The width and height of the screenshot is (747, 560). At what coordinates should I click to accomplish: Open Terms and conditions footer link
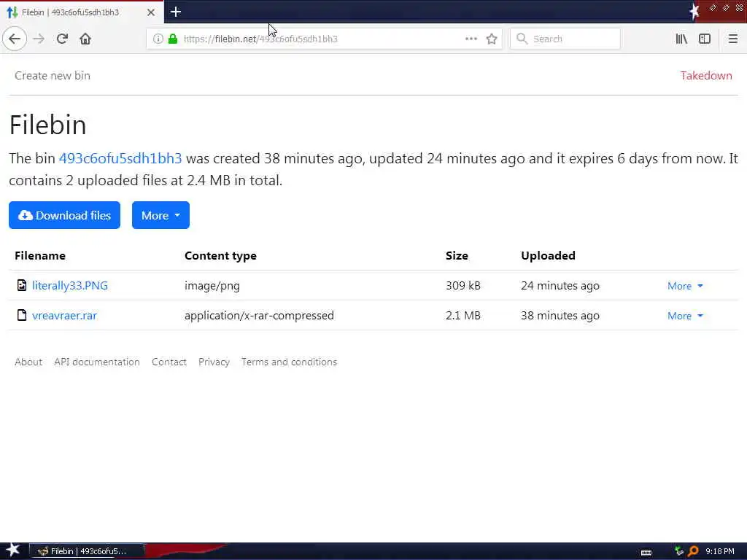[289, 362]
